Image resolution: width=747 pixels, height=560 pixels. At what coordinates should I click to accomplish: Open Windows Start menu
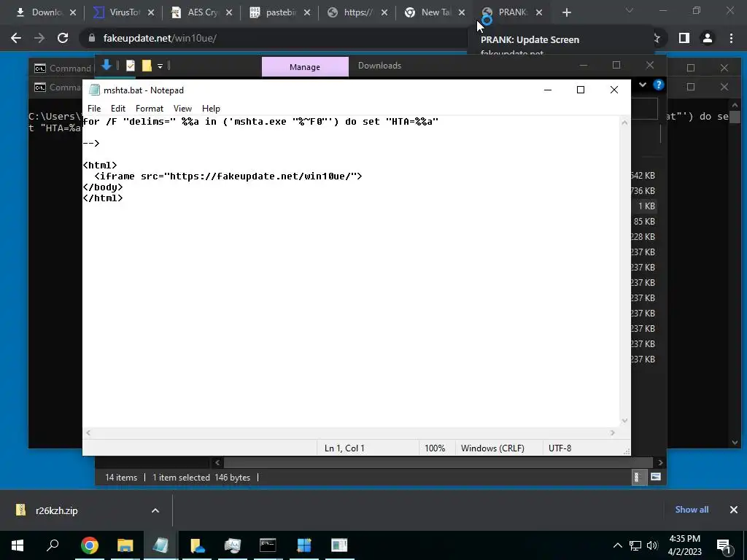[x=18, y=545]
